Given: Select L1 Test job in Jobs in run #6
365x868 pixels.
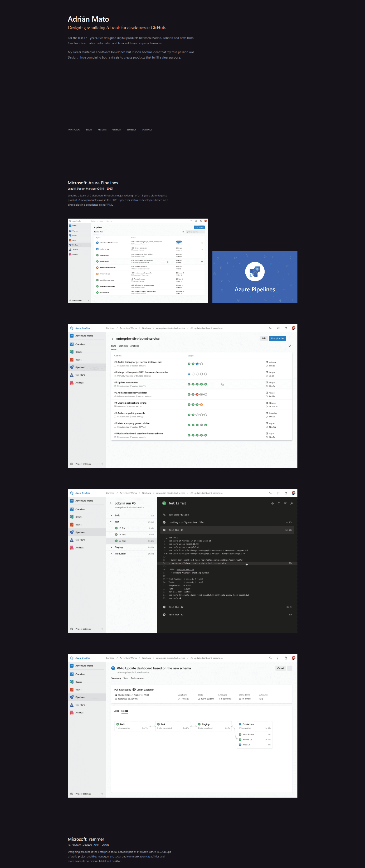Looking at the screenshot, I should pos(132,534).
